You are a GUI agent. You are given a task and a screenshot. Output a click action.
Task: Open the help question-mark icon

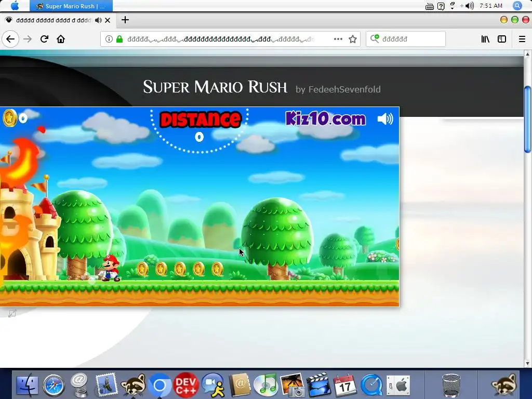[441, 6]
